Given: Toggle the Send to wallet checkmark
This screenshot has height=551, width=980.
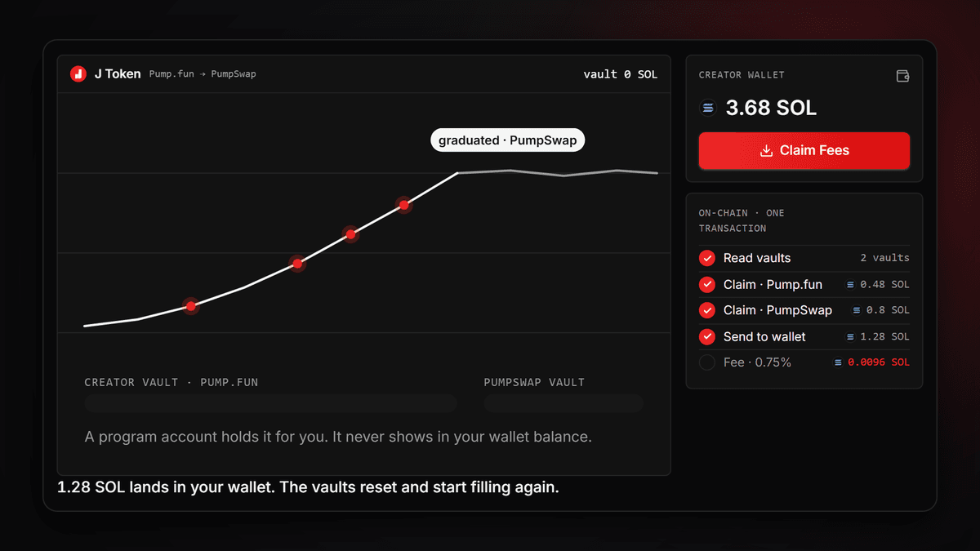Looking at the screenshot, I should pyautogui.click(x=707, y=336).
